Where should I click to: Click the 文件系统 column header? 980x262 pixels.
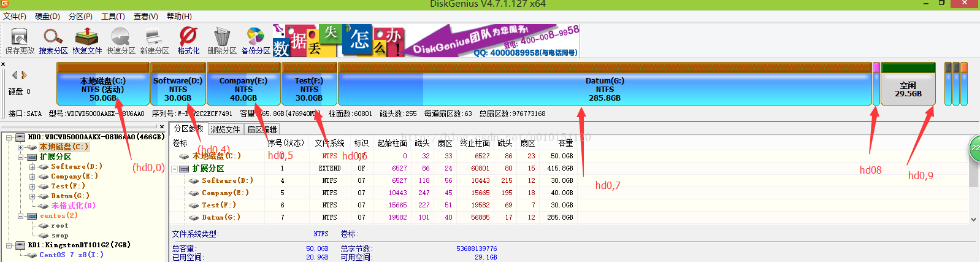[329, 143]
